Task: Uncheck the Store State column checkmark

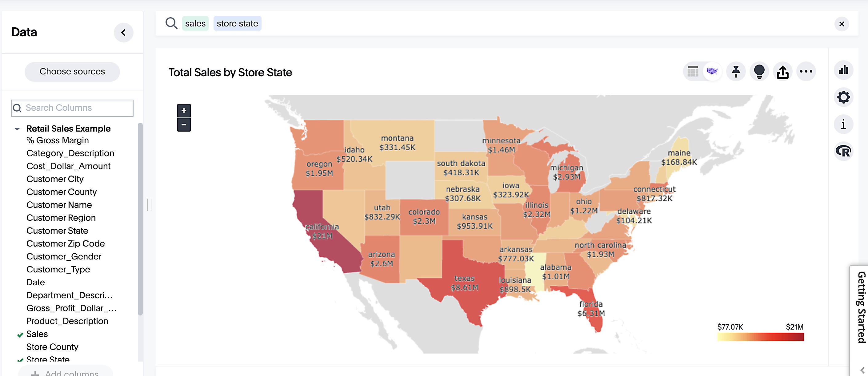Action: pyautogui.click(x=20, y=359)
